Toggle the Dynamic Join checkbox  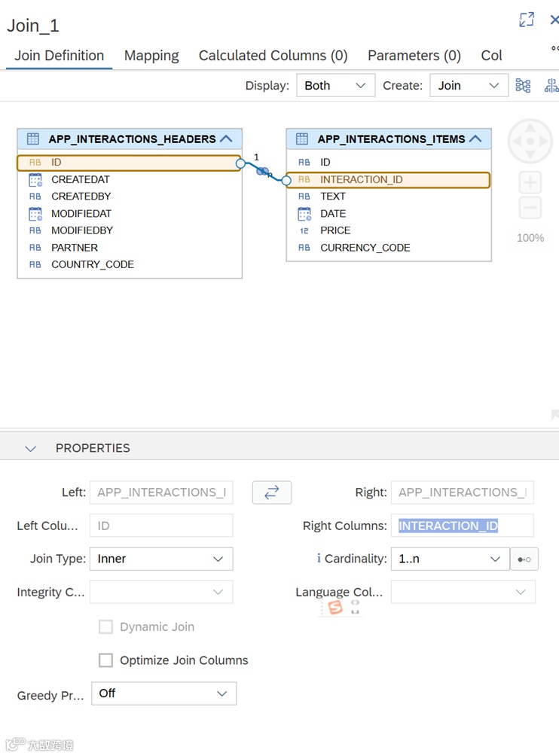106,626
